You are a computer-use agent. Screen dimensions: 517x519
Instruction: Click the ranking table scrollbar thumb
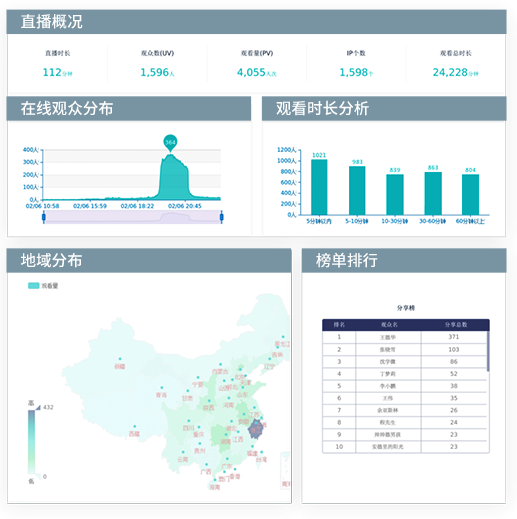tap(488, 351)
